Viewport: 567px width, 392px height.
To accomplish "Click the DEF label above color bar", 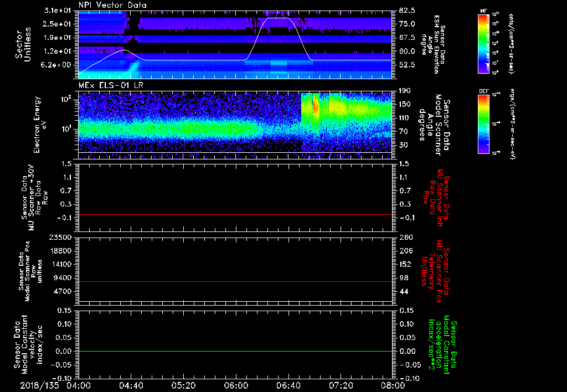I will (x=483, y=91).
